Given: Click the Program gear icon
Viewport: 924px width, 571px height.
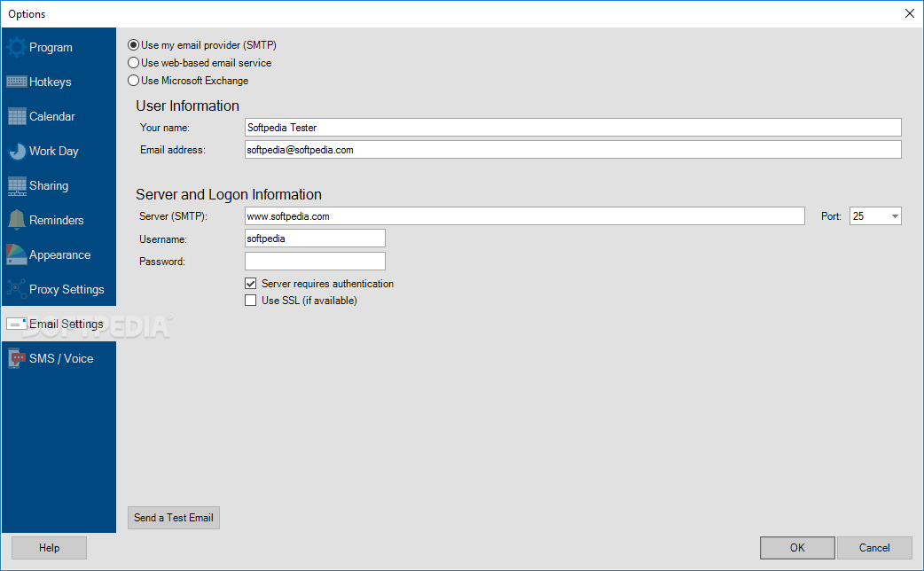Looking at the screenshot, I should point(16,47).
